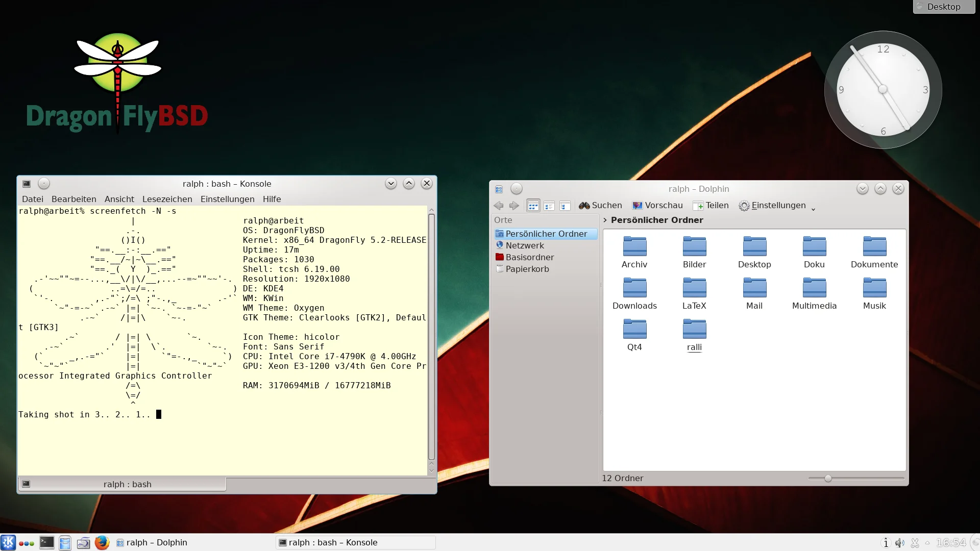Screen dimensions: 980x551
Task: Open the notifications info icon in tray
Action: click(886, 543)
